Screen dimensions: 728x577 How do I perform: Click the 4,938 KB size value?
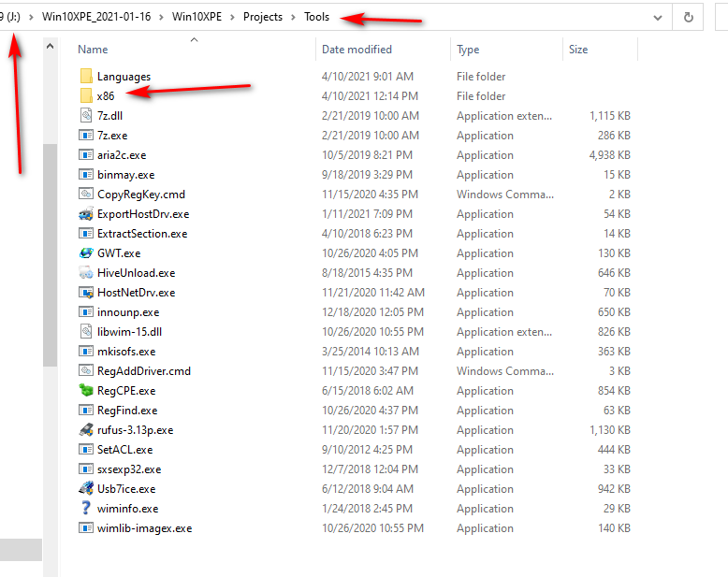[x=609, y=155]
